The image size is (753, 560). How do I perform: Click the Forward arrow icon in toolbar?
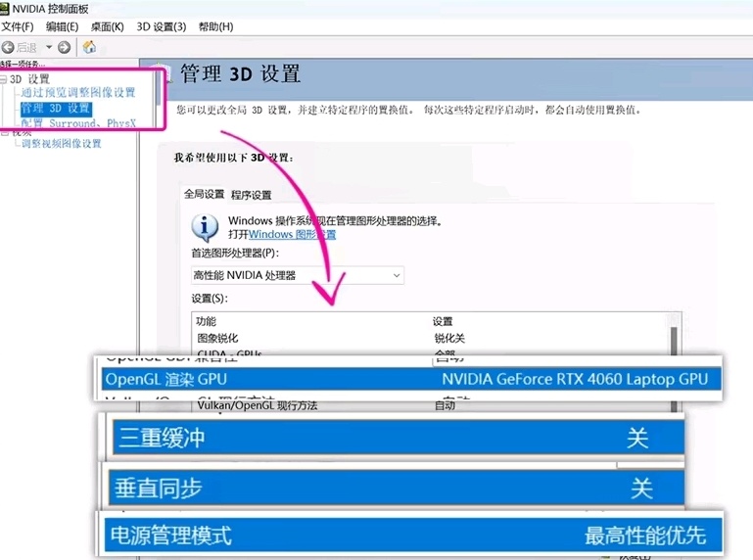pyautogui.click(x=65, y=47)
